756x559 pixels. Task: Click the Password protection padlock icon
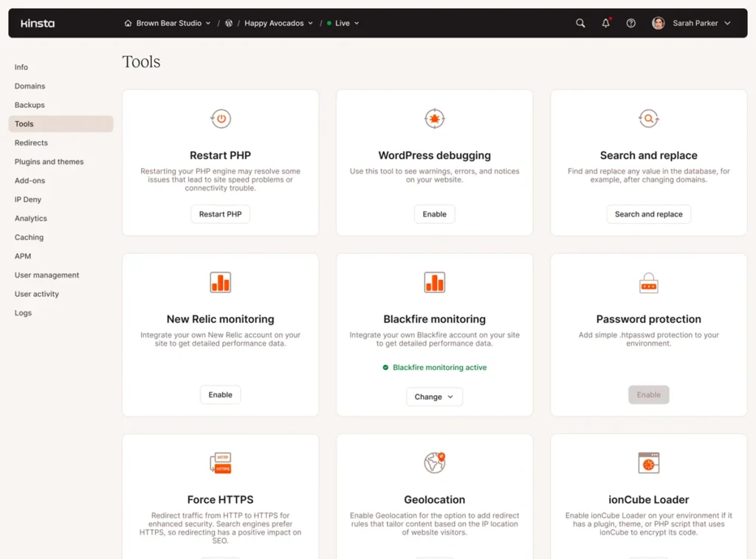click(x=648, y=282)
